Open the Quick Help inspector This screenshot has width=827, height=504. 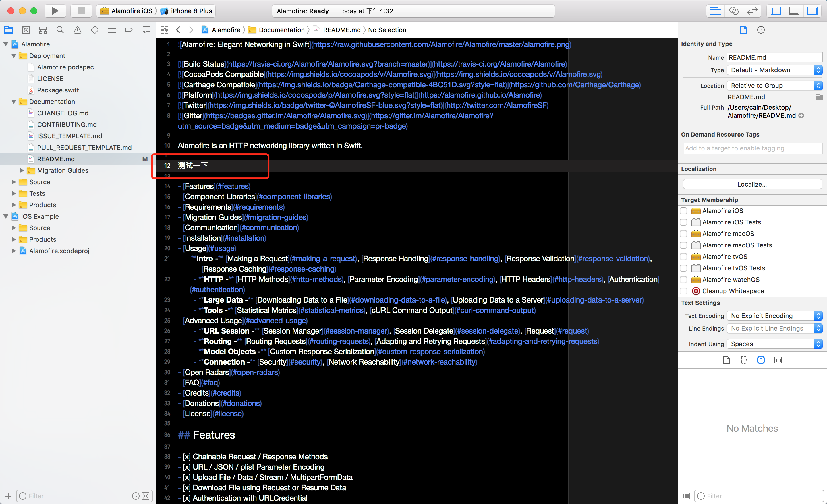pos(761,30)
